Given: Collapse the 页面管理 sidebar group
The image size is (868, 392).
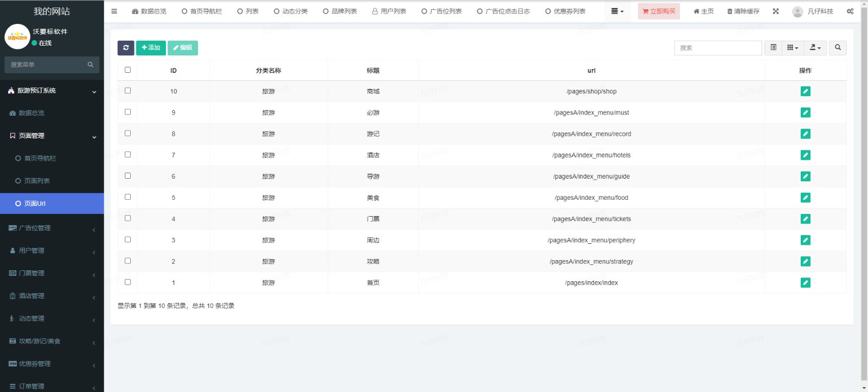Looking at the screenshot, I should pyautogui.click(x=52, y=136).
